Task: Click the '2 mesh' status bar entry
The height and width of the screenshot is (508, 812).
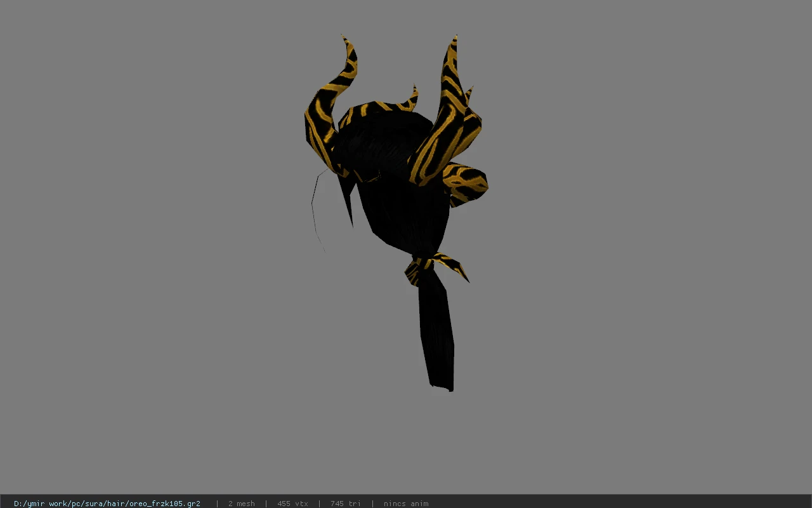Action: click(242, 504)
